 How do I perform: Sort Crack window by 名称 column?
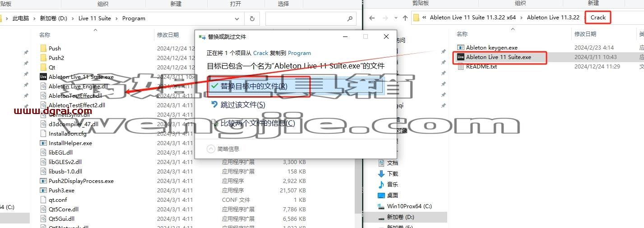(462, 34)
